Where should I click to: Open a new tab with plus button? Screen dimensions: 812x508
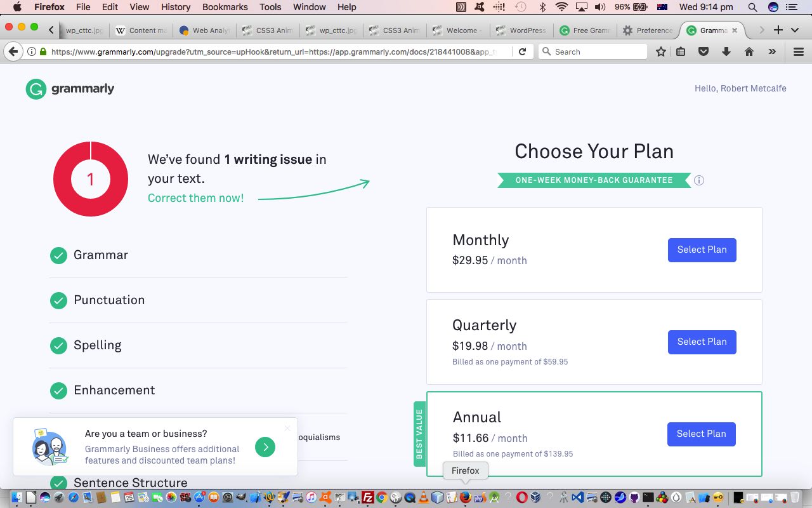(778, 30)
